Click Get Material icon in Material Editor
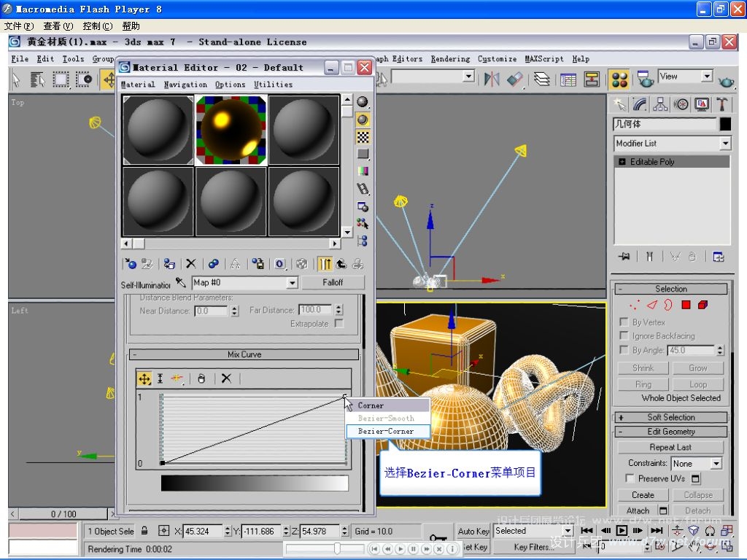This screenshot has width=747, height=560. [131, 264]
